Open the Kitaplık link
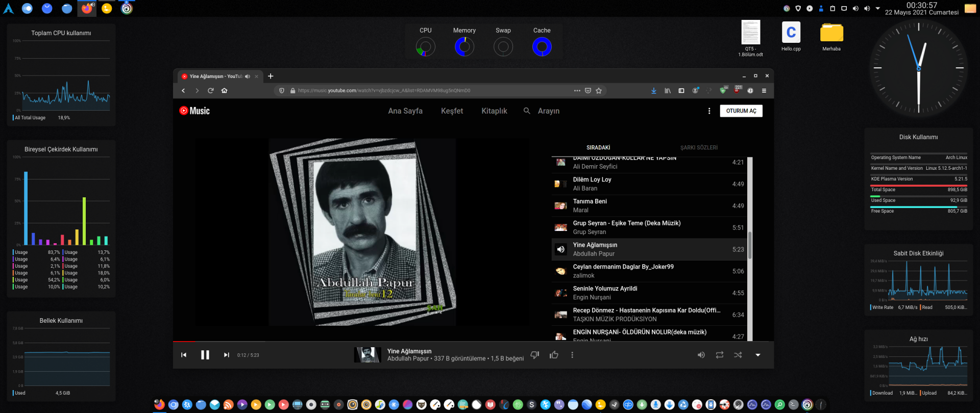 (x=494, y=111)
